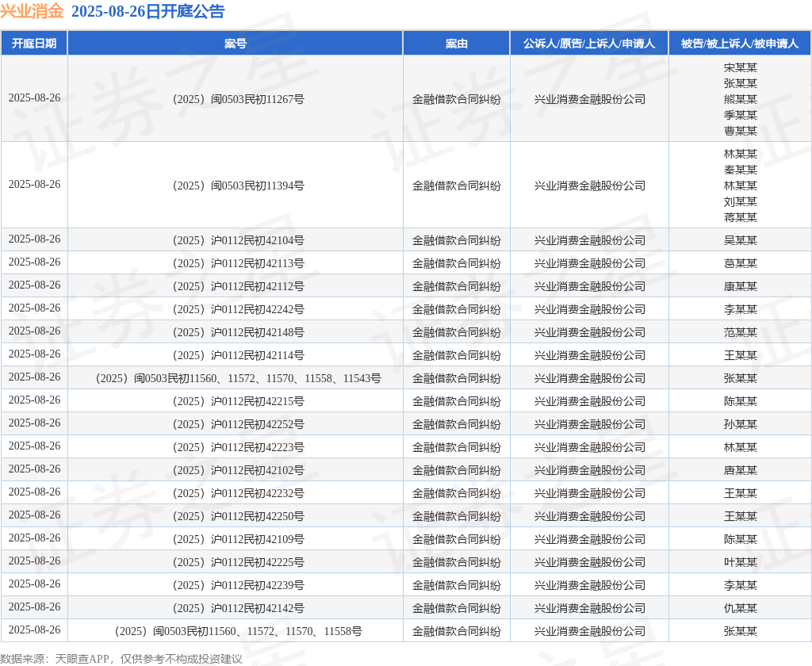
Task: Select case number 沪0112民初42252号
Action: (x=238, y=424)
